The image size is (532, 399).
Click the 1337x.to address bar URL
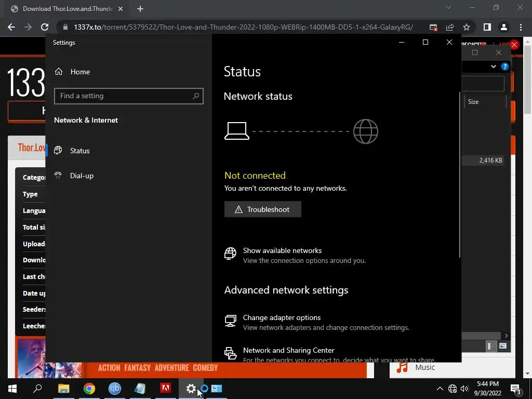pos(243,27)
